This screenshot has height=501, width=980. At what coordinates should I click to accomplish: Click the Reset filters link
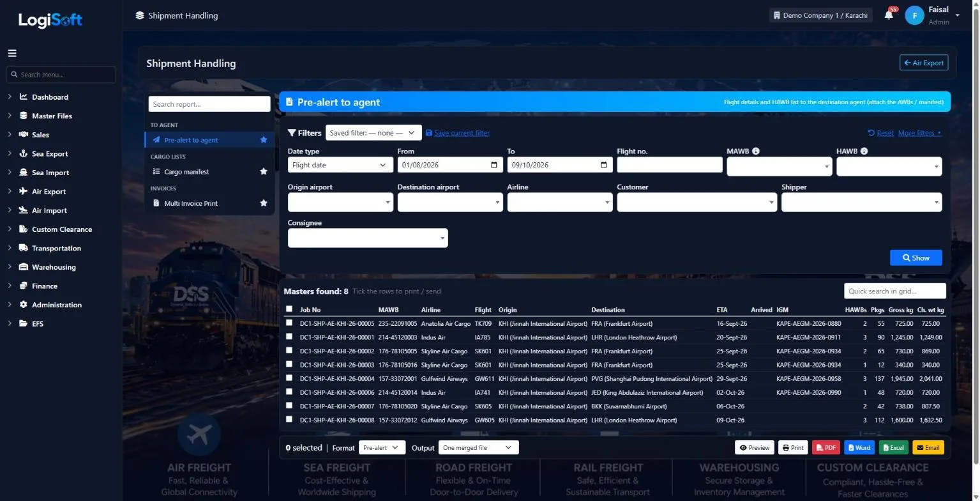coord(880,133)
